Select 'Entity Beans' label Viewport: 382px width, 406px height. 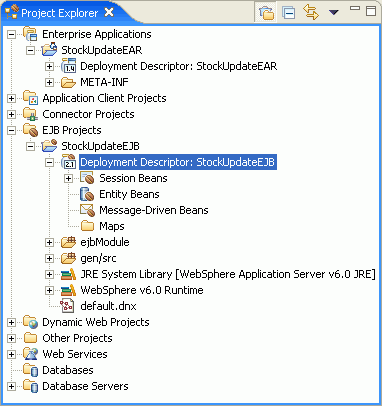pyautogui.click(x=129, y=194)
